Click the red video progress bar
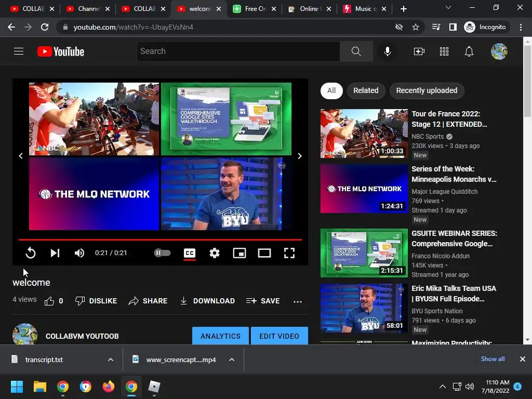Screen dimensions: 532x399 160,240
